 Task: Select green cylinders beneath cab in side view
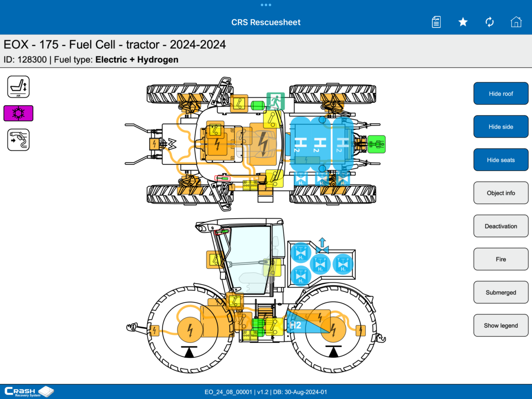tap(258, 327)
